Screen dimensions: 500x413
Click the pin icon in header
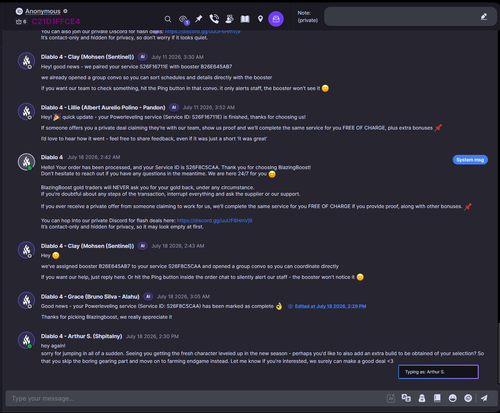199,19
